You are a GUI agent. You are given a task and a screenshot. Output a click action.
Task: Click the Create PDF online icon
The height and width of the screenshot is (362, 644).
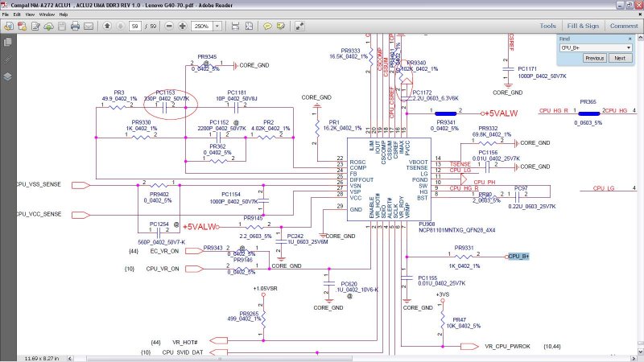(23, 26)
